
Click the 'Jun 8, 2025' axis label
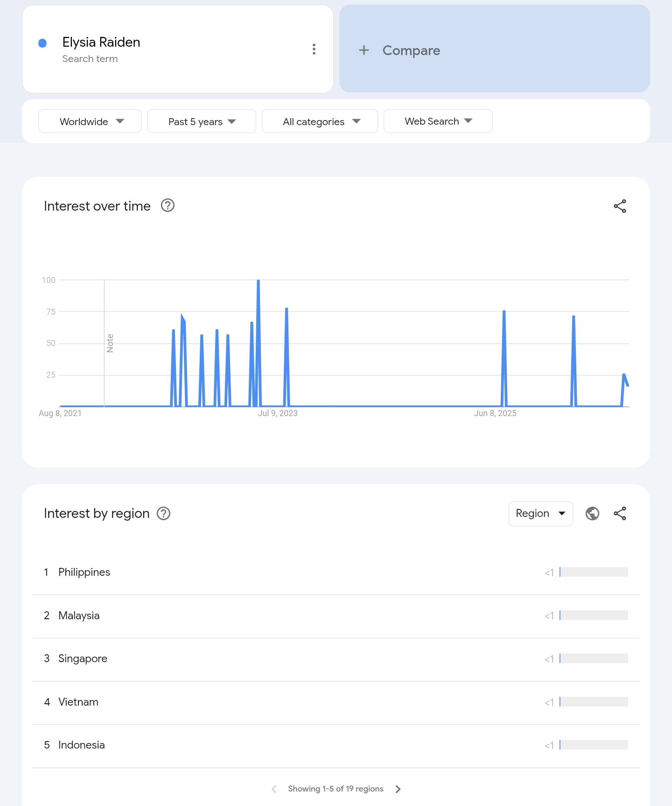point(495,413)
